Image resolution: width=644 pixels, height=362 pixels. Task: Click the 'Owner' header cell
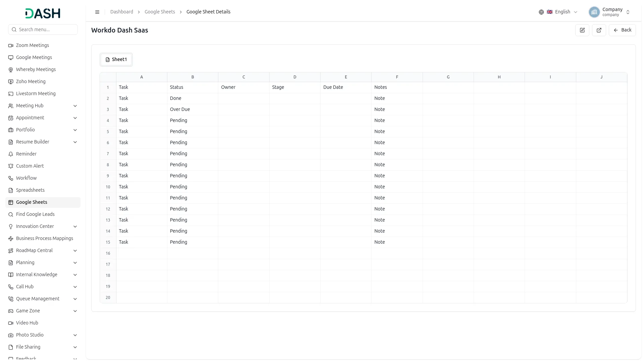(244, 87)
